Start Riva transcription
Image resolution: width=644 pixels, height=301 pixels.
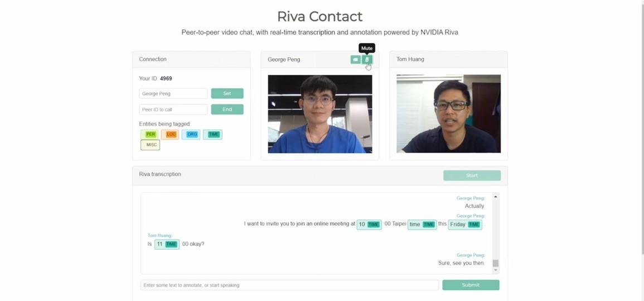click(x=472, y=175)
